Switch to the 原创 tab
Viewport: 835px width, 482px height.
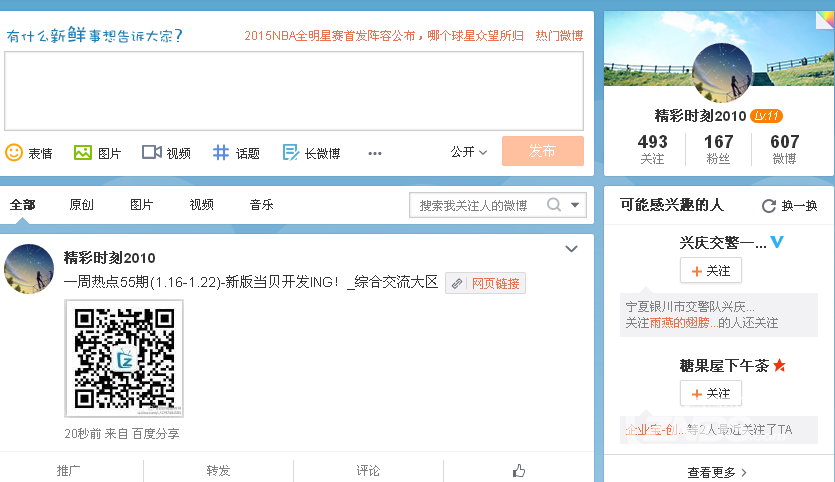[x=81, y=205]
